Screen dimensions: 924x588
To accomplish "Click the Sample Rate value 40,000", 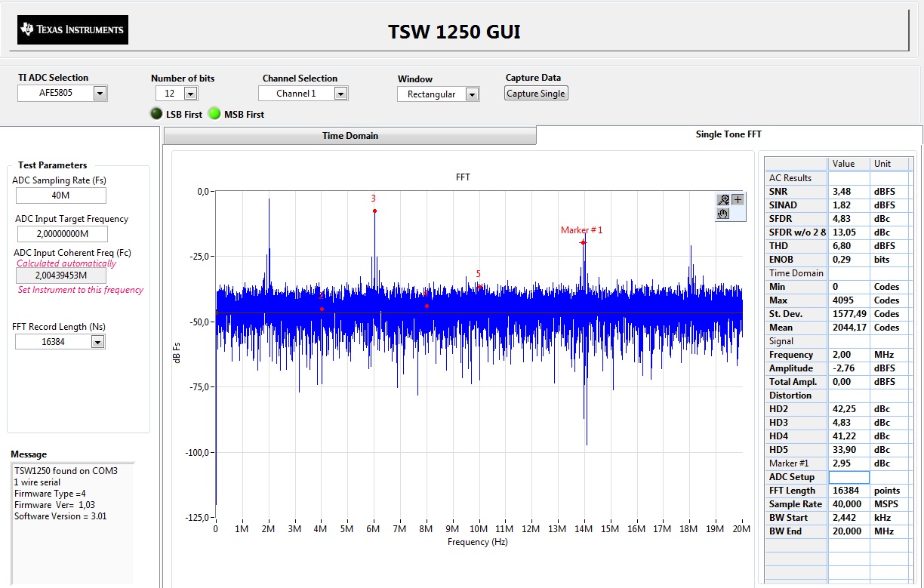I will coord(846,504).
